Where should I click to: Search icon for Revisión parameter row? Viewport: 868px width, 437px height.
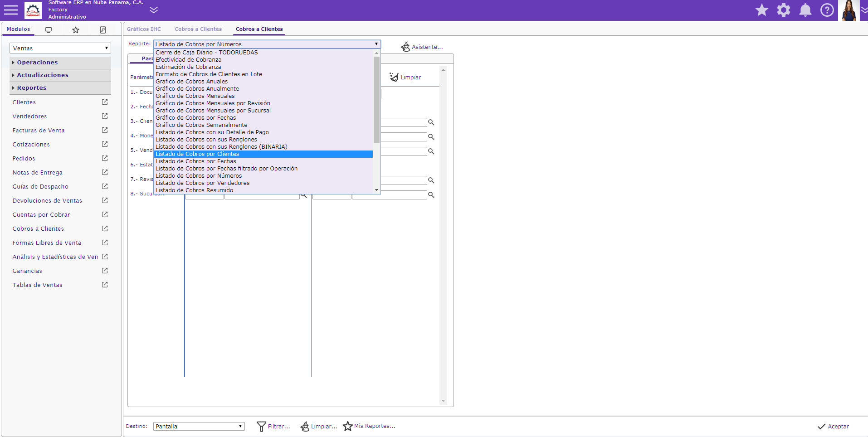pos(431,180)
